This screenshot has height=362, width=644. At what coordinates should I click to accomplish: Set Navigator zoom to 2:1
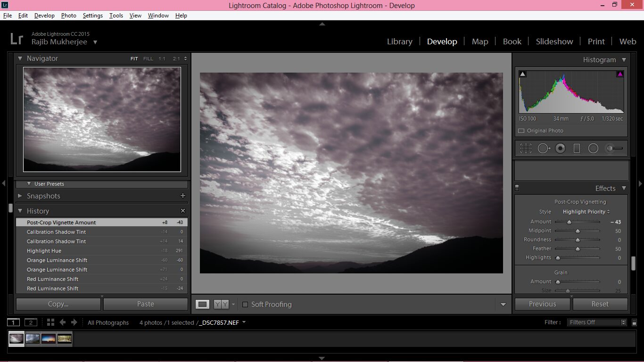pos(176,59)
